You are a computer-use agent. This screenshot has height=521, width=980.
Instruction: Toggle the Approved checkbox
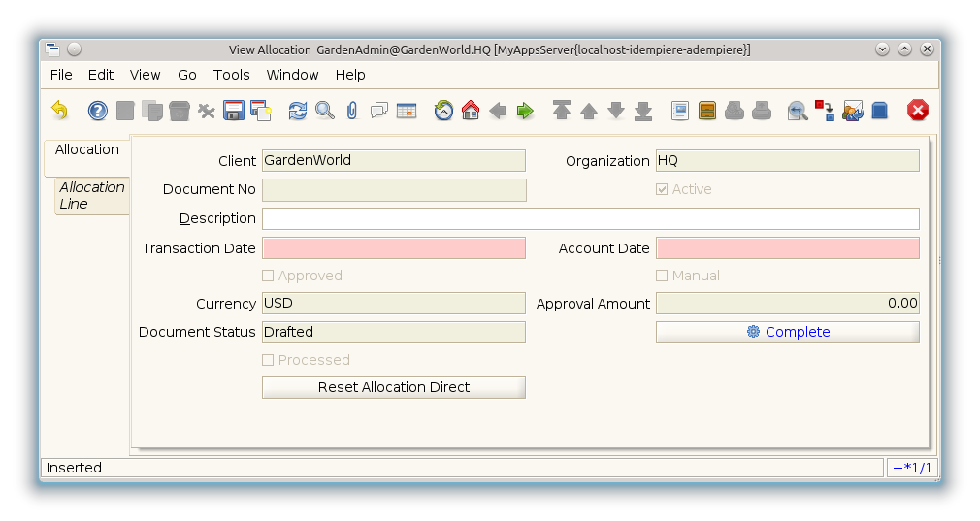pyautogui.click(x=269, y=276)
